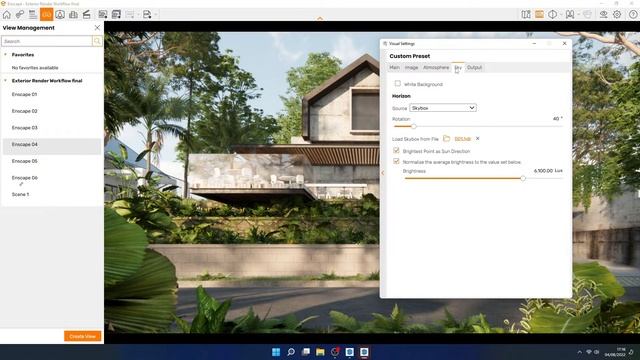This screenshot has height=360, width=640.
Task: Open Windows Start menu
Action: click(x=276, y=352)
